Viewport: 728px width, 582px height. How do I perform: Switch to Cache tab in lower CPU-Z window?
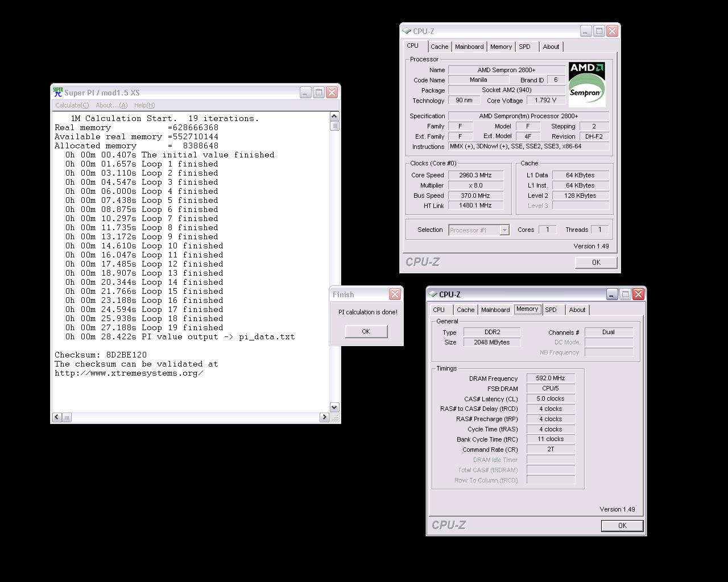(465, 310)
